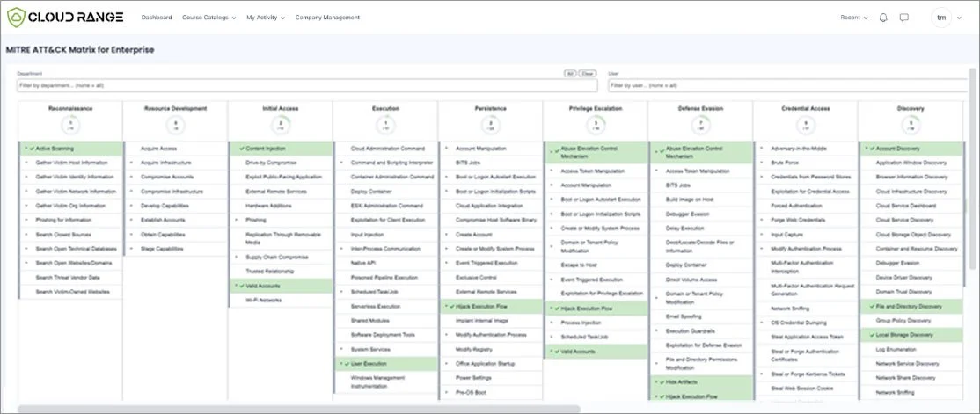Click Office Application Startup technique
Viewport: 980px width, 414px height.
pos(486,363)
